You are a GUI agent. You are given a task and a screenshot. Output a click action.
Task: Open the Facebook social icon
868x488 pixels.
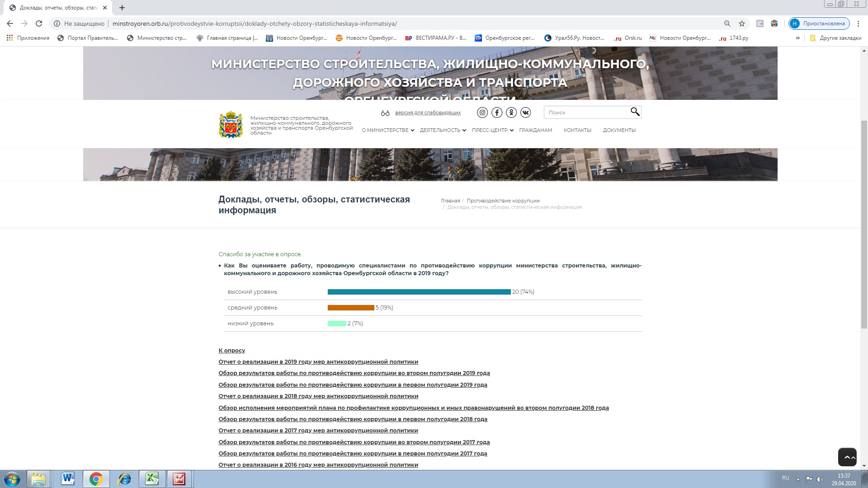(497, 113)
